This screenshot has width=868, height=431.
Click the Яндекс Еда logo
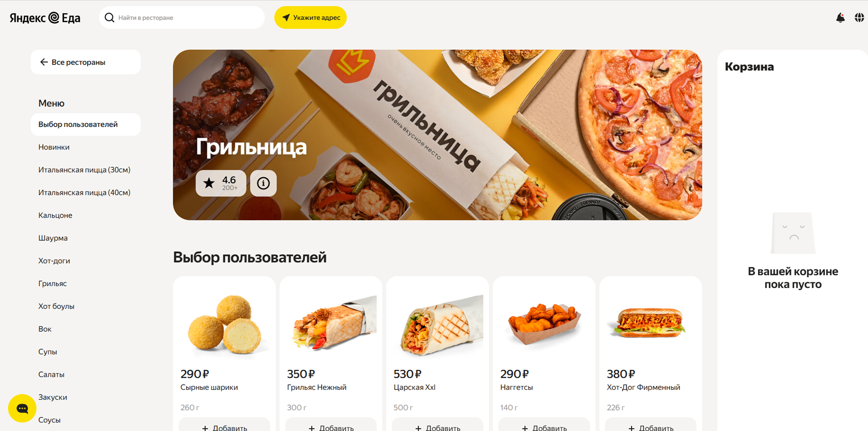[45, 17]
